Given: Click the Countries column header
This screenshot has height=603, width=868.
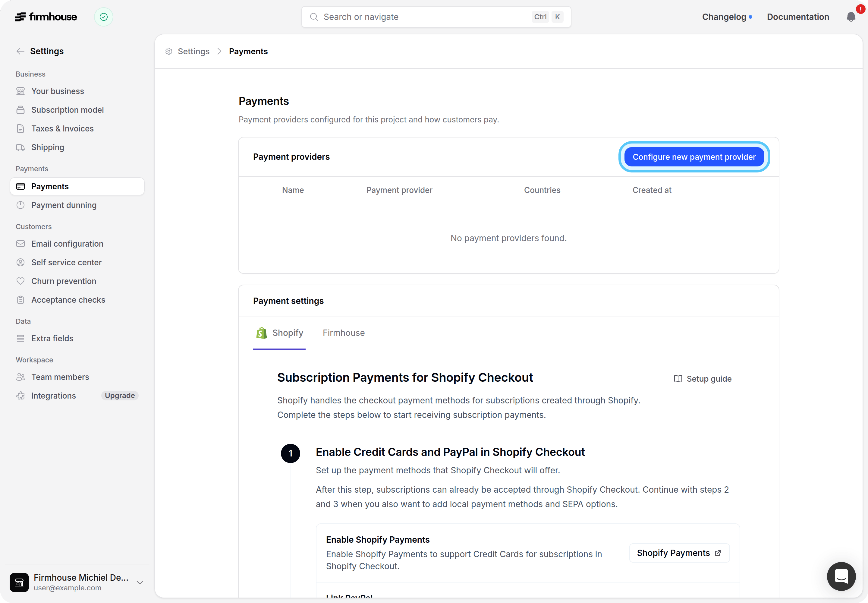Looking at the screenshot, I should pyautogui.click(x=542, y=191).
